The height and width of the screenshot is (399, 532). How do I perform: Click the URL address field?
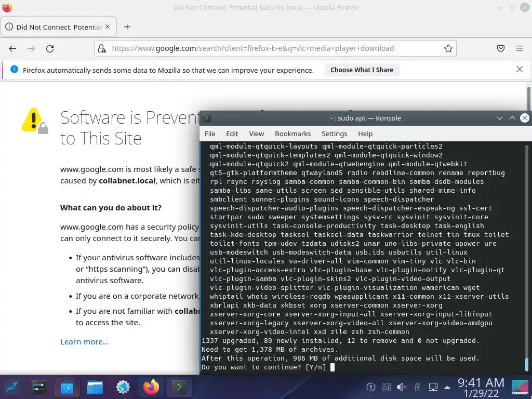coord(275,48)
